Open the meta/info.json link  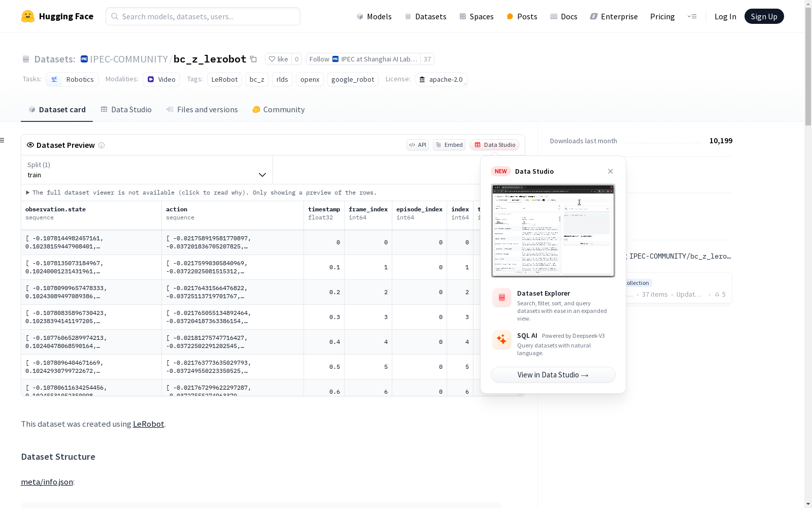(47, 482)
